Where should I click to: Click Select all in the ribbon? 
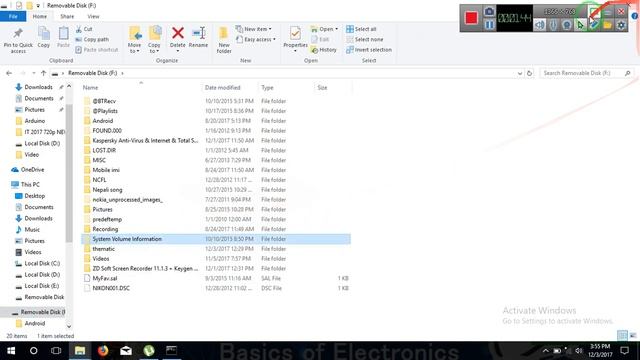[x=361, y=29]
